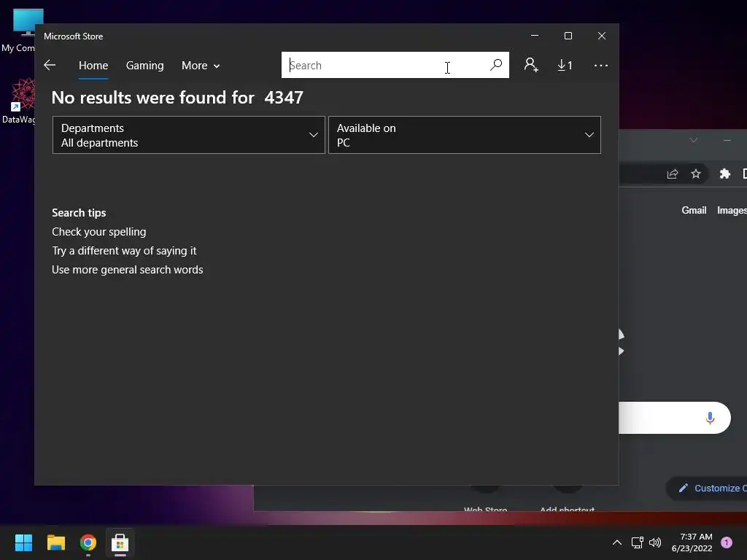Open the sign-in account icon
The height and width of the screenshot is (560, 747).
point(531,65)
